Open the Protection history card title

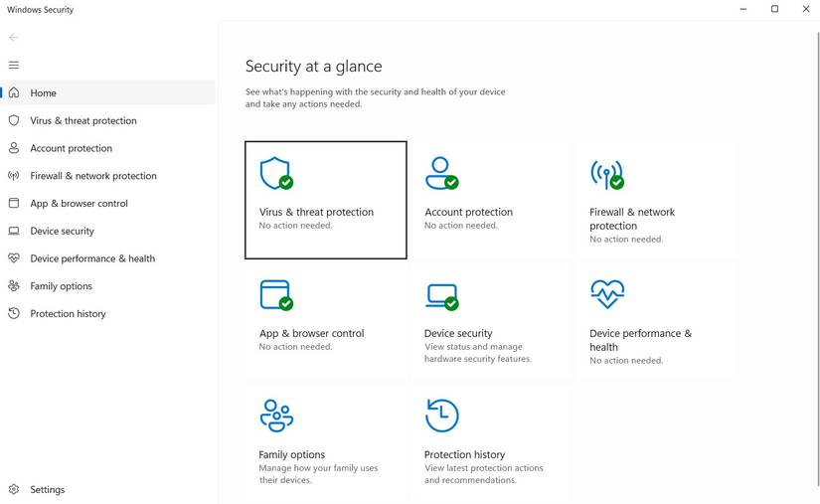tap(464, 454)
